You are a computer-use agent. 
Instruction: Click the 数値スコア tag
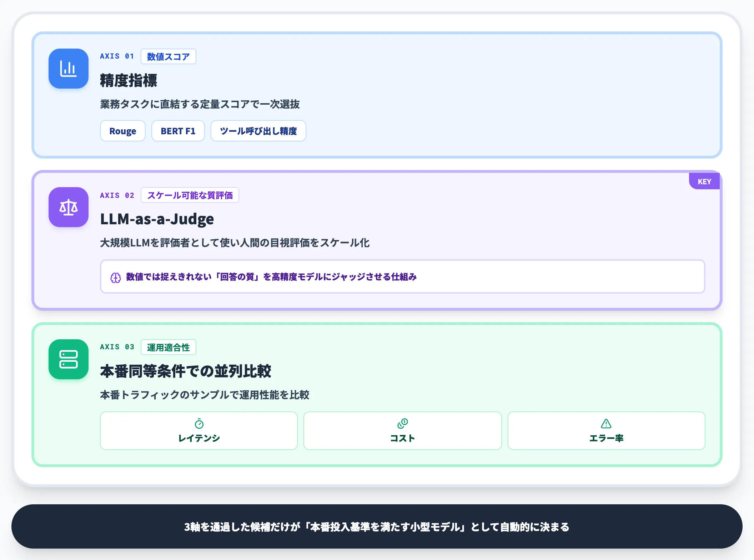pyautogui.click(x=169, y=56)
